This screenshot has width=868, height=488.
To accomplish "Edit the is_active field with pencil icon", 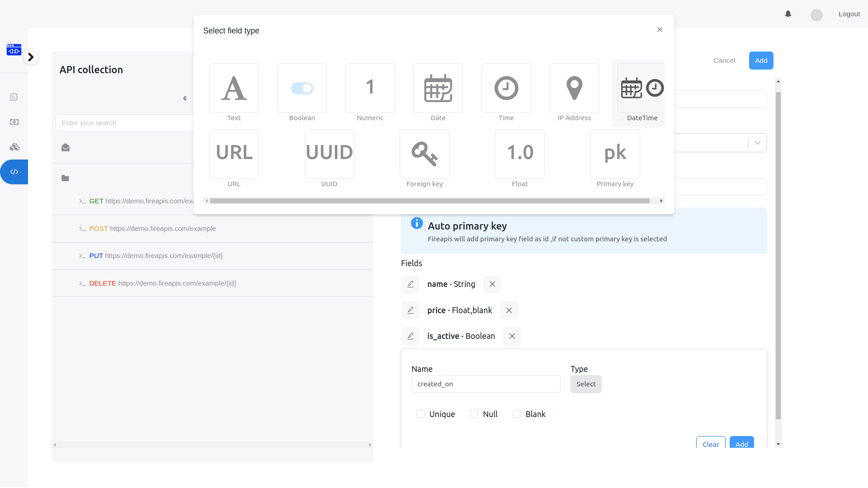I will tap(410, 336).
